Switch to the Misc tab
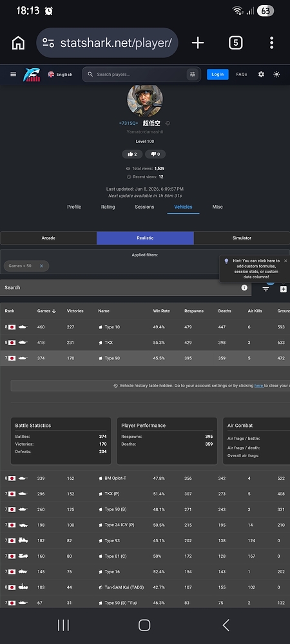This screenshot has height=644, width=290. [218, 207]
